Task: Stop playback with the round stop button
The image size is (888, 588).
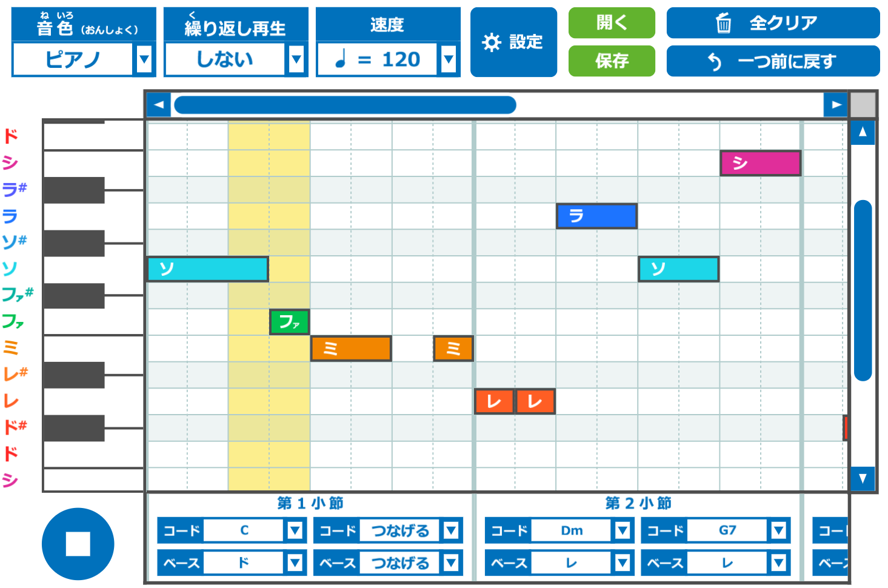Action: point(78,544)
